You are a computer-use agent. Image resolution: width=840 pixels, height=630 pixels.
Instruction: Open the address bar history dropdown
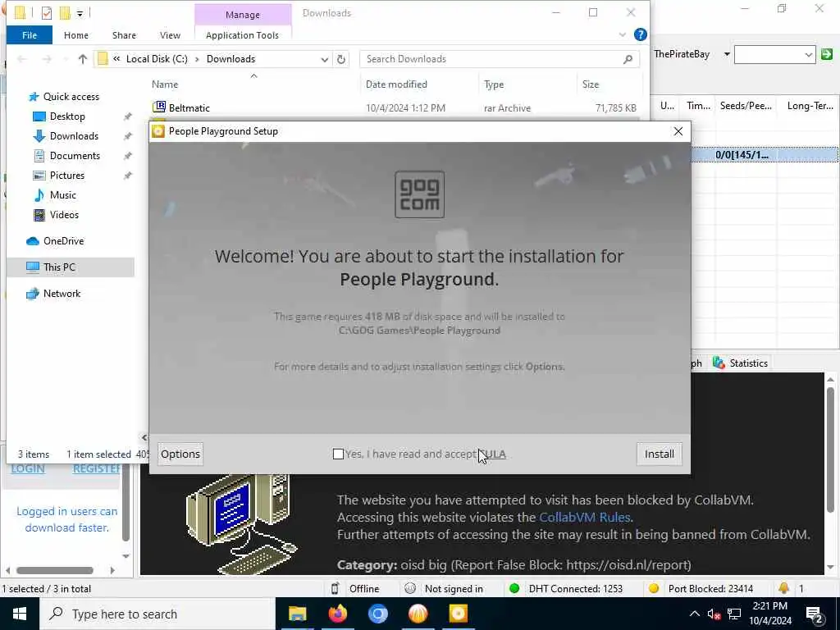pos(325,59)
